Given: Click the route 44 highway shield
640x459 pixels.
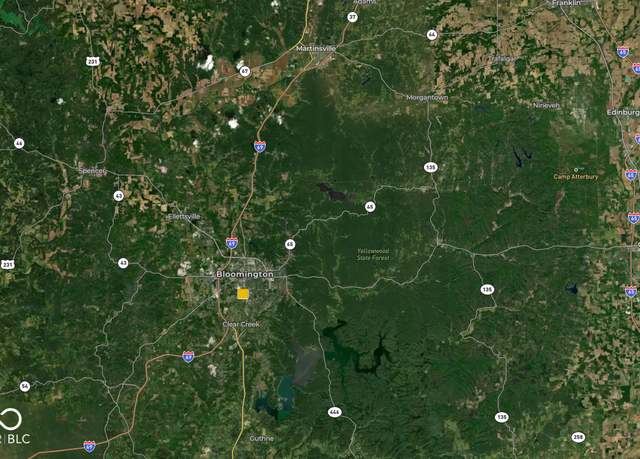Looking at the screenshot, I should (x=432, y=35).
